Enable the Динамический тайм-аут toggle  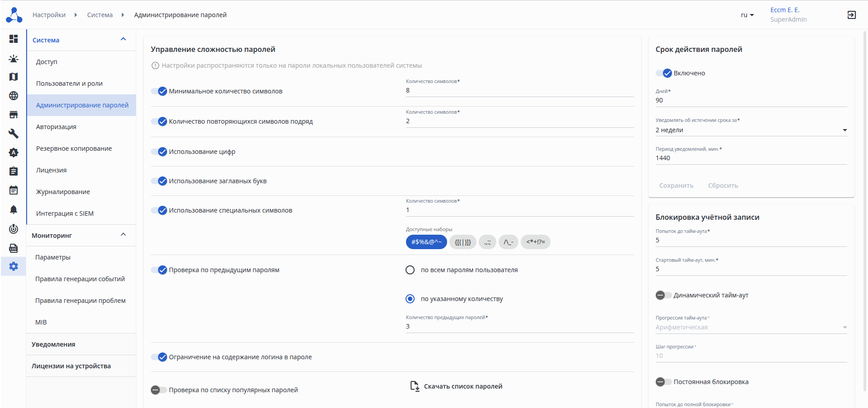click(663, 295)
